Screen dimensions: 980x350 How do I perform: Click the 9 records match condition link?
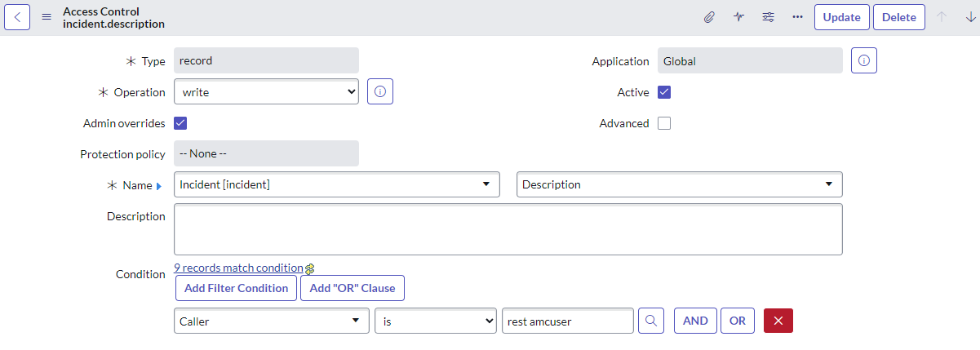[x=238, y=268]
